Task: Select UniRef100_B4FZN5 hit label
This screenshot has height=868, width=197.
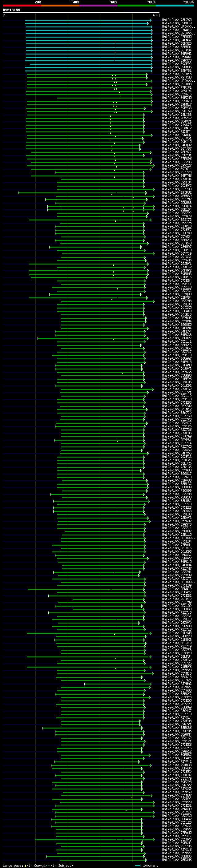Action: click(177, 98)
